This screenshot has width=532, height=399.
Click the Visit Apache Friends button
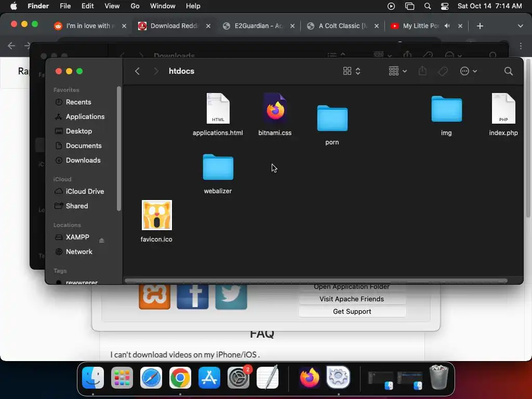click(x=352, y=299)
